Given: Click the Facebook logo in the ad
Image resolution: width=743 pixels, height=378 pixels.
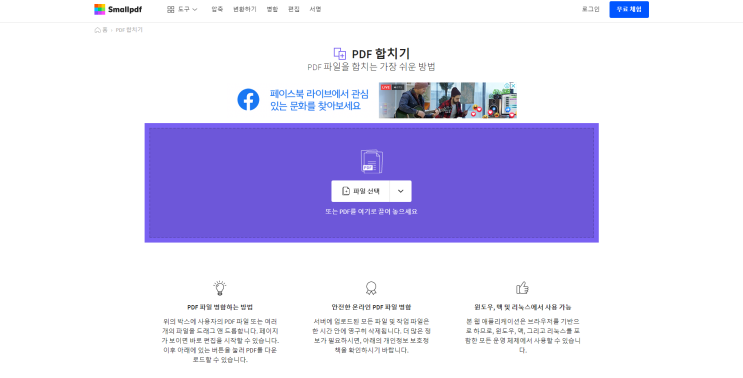Looking at the screenshot, I should click(x=248, y=99).
